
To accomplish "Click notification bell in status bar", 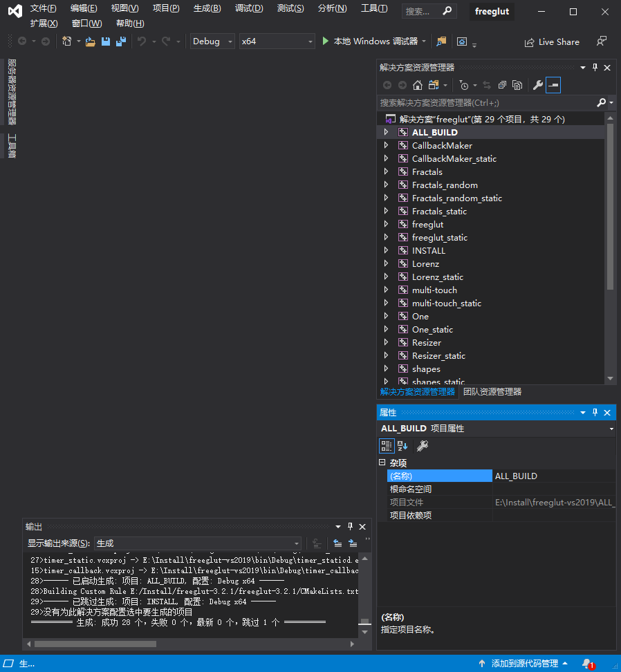I will point(588,664).
